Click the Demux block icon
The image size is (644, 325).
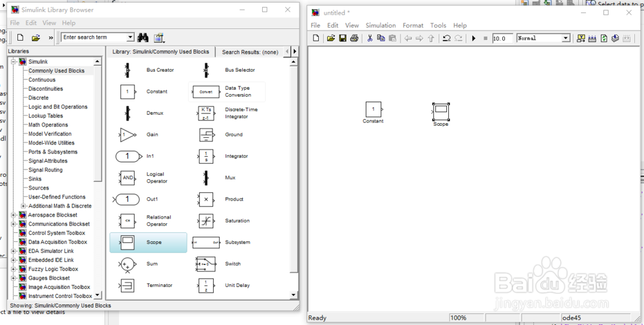(128, 113)
